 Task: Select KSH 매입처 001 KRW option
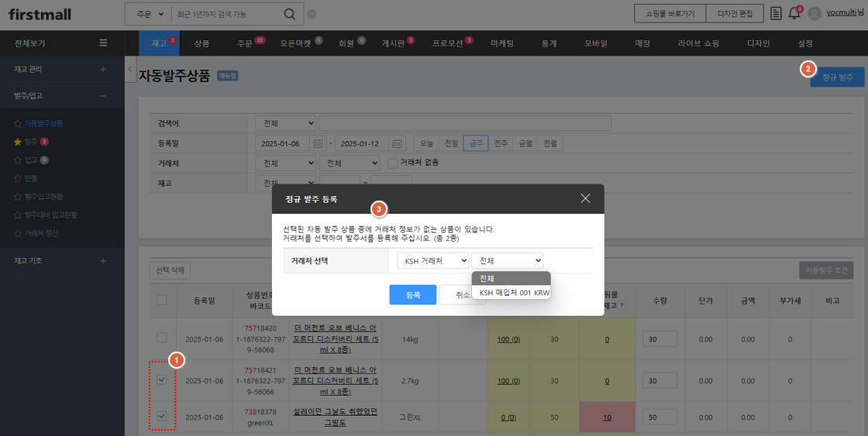coord(514,293)
